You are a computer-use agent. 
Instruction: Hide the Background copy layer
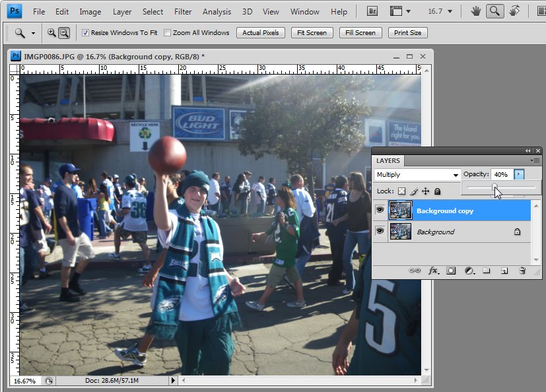[x=380, y=210]
